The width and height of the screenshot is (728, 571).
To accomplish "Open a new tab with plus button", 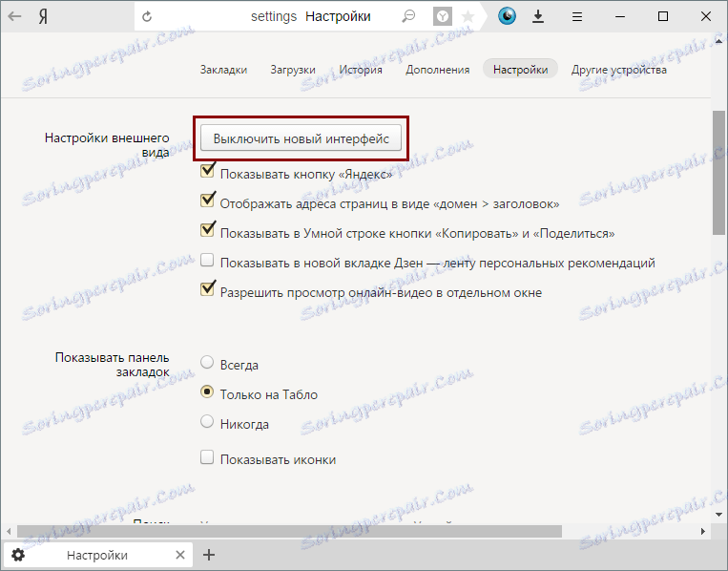I will [209, 555].
